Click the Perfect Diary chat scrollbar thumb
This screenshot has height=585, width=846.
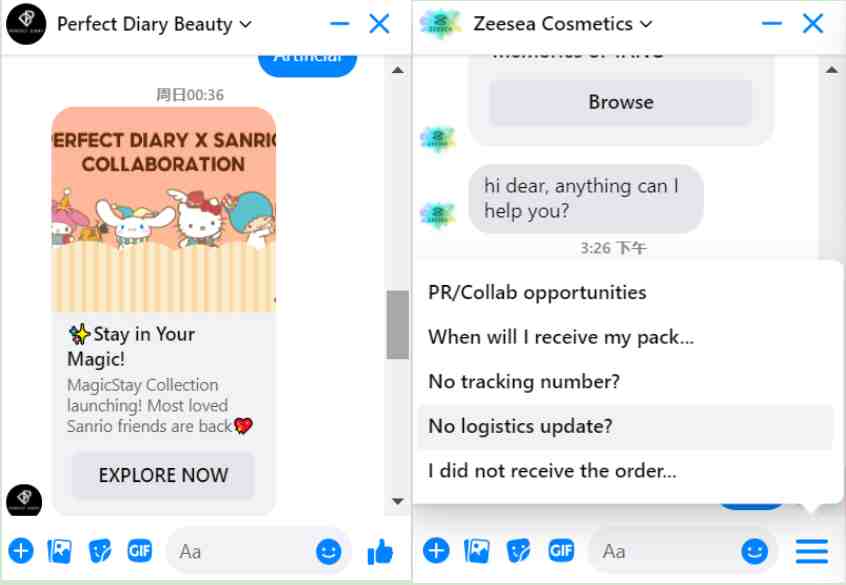coord(398,325)
